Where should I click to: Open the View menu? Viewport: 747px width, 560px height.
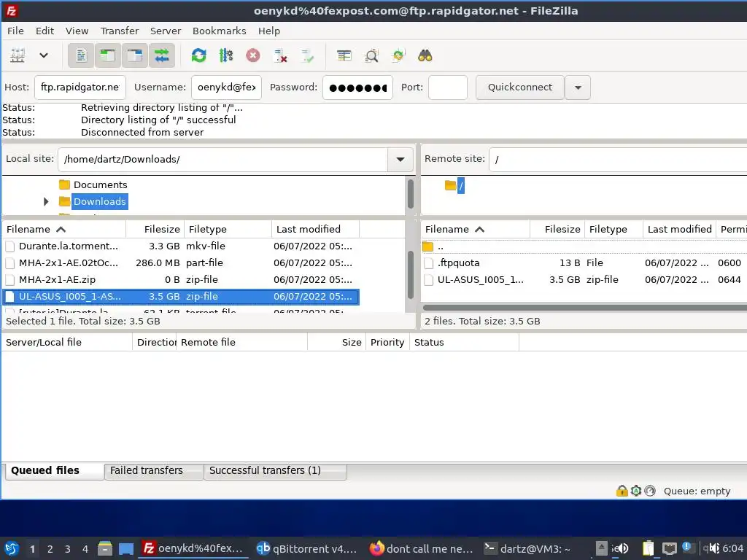click(77, 31)
